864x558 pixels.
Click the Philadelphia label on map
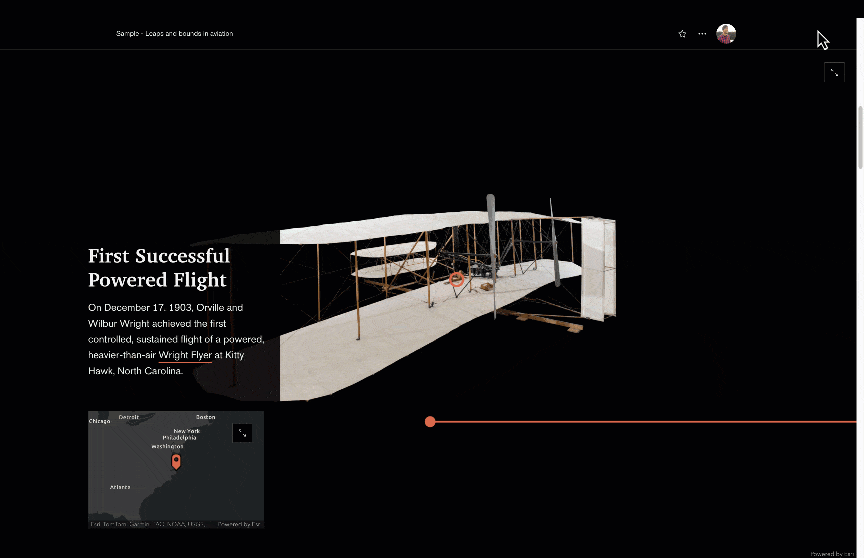tap(180, 437)
